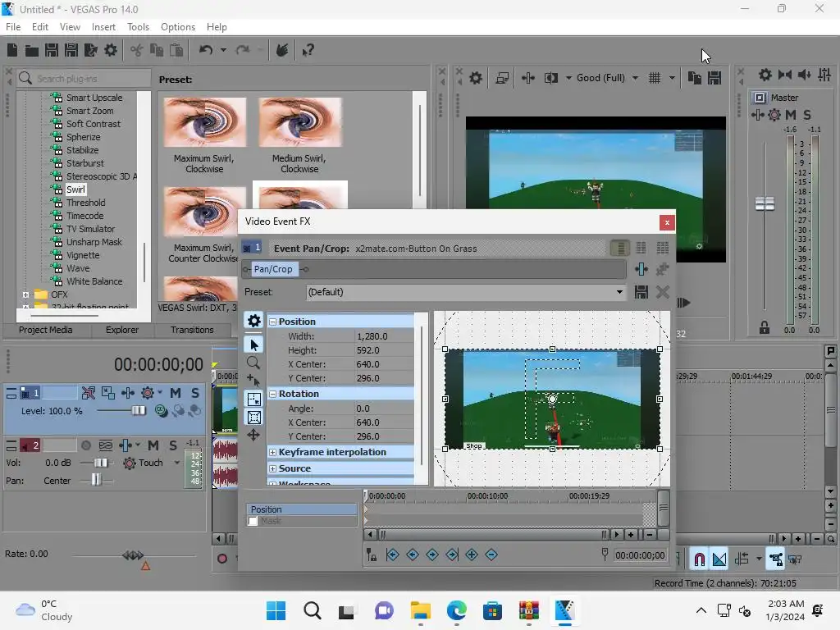Toggle Lock Aspect Ratio icon in Pan/Crop

tap(253, 399)
